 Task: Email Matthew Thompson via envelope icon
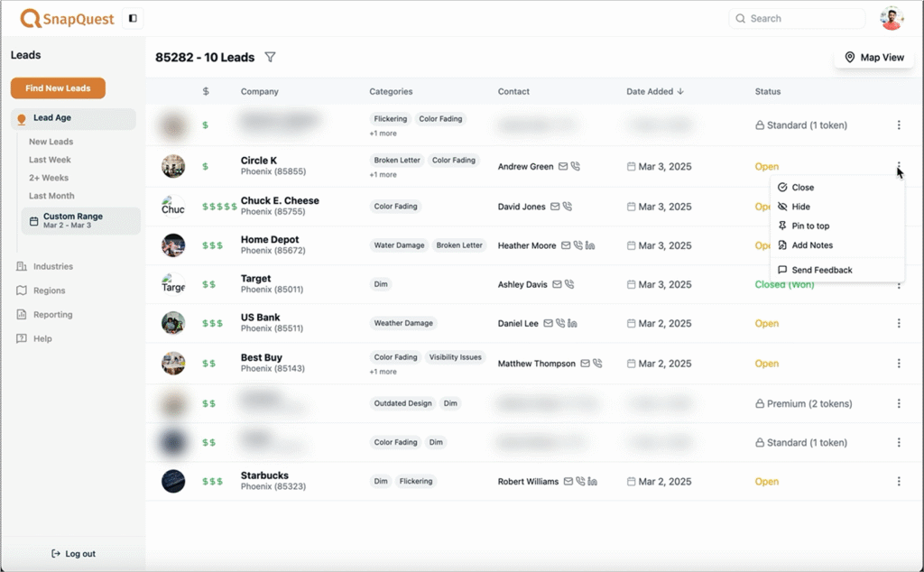click(x=585, y=364)
